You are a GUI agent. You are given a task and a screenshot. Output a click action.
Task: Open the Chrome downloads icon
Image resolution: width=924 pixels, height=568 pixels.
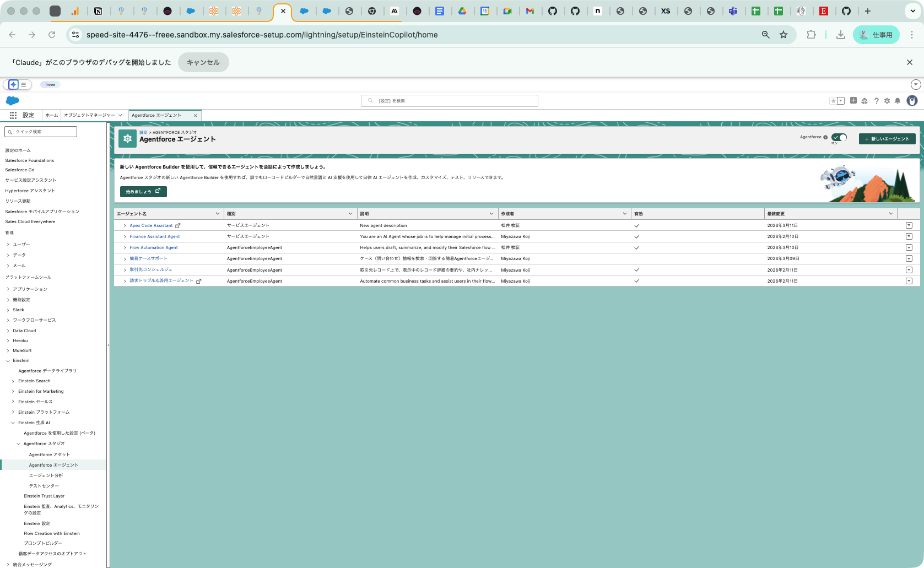click(x=841, y=35)
